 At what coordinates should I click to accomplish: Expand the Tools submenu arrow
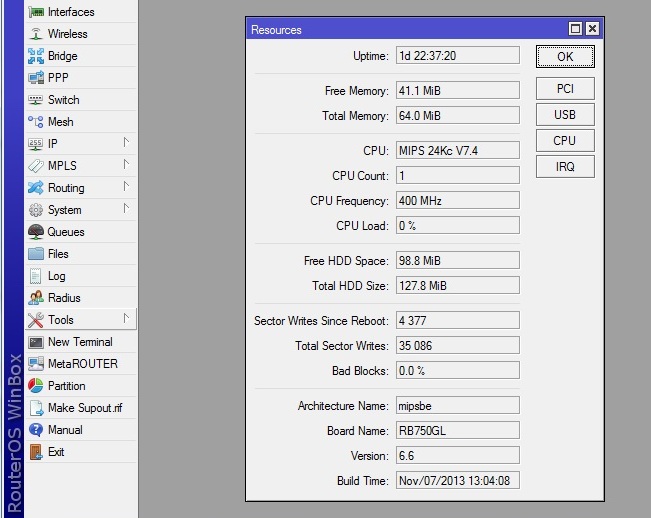(126, 318)
